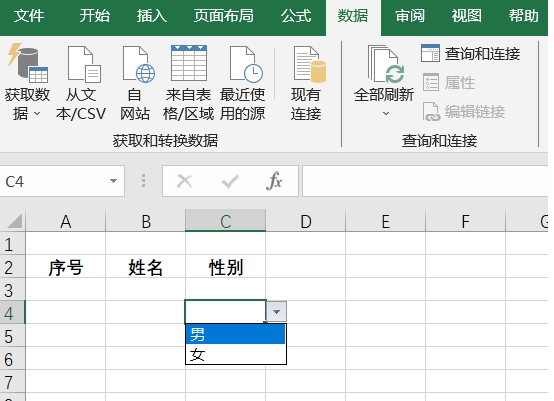Select column C header
The height and width of the screenshot is (401, 554).
[225, 221]
